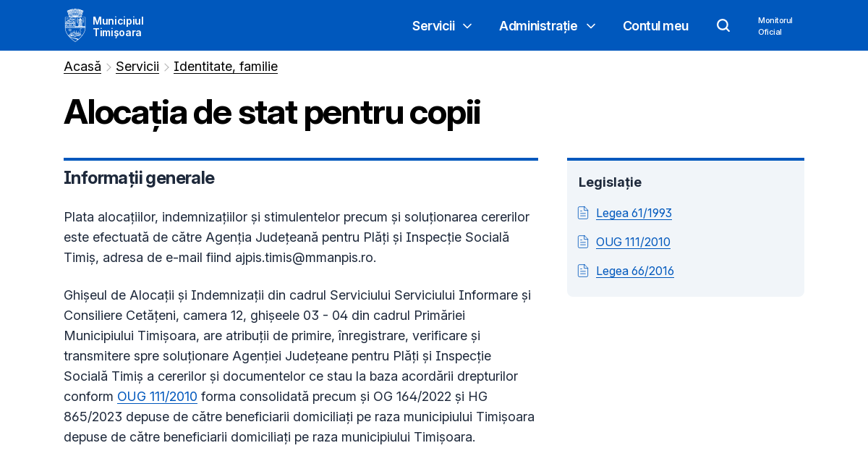Open the Legea 61/1993 legislation link
The height and width of the screenshot is (456, 868).
tap(634, 213)
